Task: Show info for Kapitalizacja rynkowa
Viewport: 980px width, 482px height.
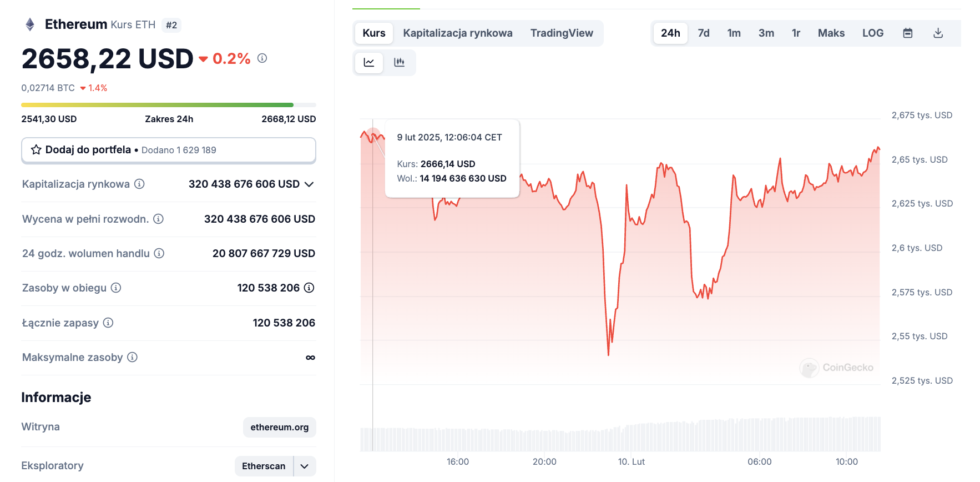Action: pos(140,184)
